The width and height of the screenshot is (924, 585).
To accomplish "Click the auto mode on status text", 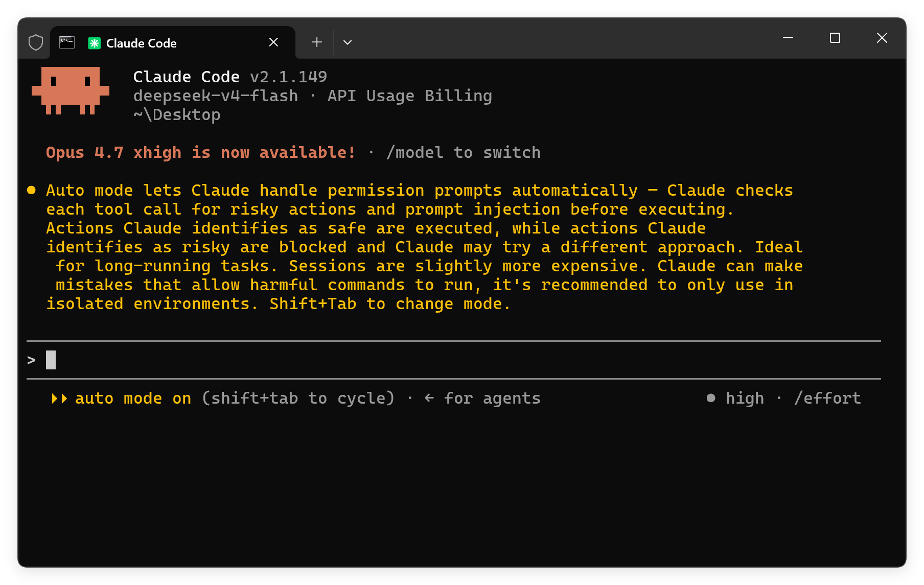I will 133,399.
